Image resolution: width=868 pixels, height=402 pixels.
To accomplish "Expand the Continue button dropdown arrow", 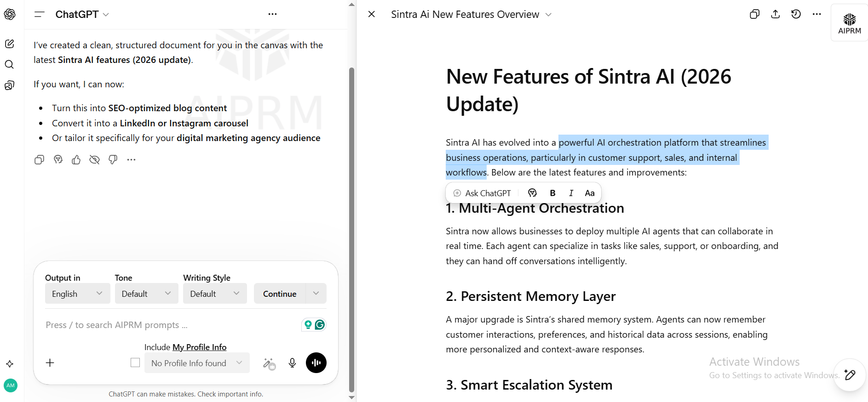I will pyautogui.click(x=316, y=294).
